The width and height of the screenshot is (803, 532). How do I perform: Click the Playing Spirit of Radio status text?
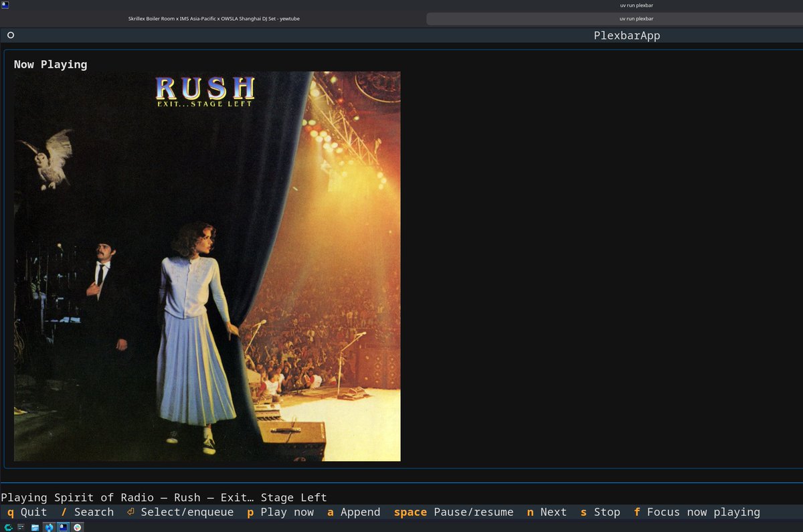[164, 497]
